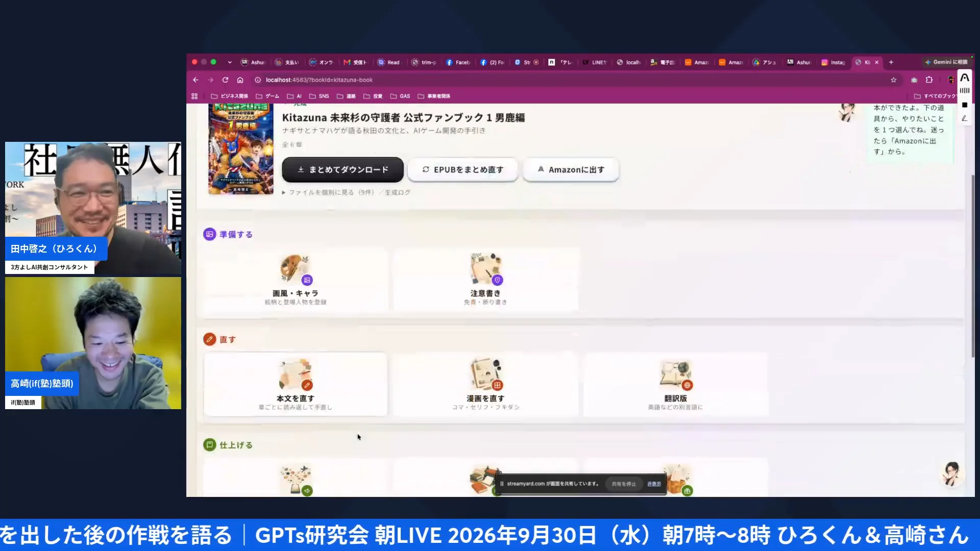Open the tab search dropdown arrow

point(230,62)
